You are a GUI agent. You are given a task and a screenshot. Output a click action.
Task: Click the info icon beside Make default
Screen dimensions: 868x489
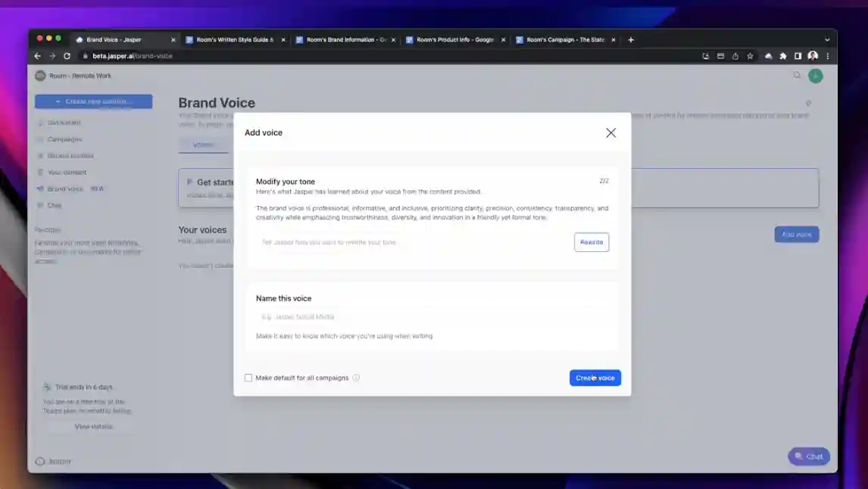click(x=356, y=378)
